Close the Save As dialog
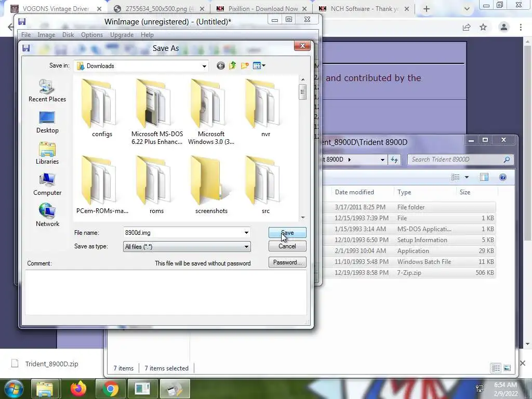The height and width of the screenshot is (399, 532). tap(302, 46)
